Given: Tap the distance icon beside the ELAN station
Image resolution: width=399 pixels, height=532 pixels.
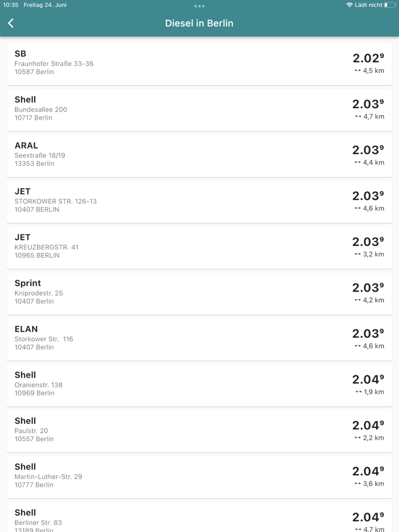Looking at the screenshot, I should tap(358, 347).
